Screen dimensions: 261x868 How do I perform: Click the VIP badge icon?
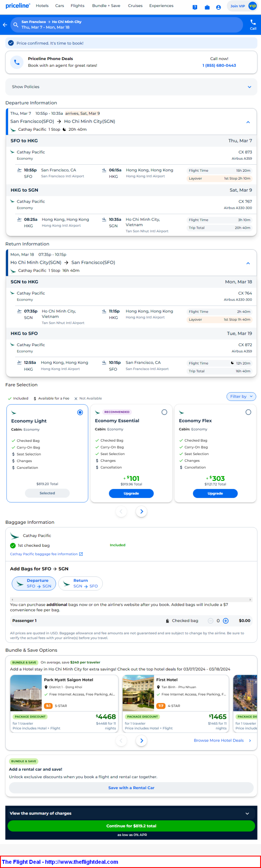(252, 6)
